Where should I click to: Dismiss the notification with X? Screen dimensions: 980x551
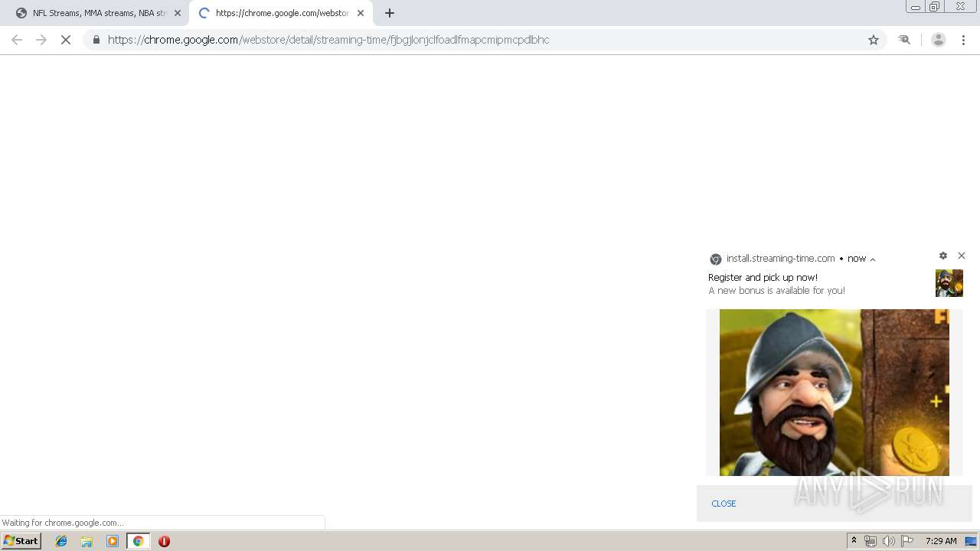(x=962, y=256)
